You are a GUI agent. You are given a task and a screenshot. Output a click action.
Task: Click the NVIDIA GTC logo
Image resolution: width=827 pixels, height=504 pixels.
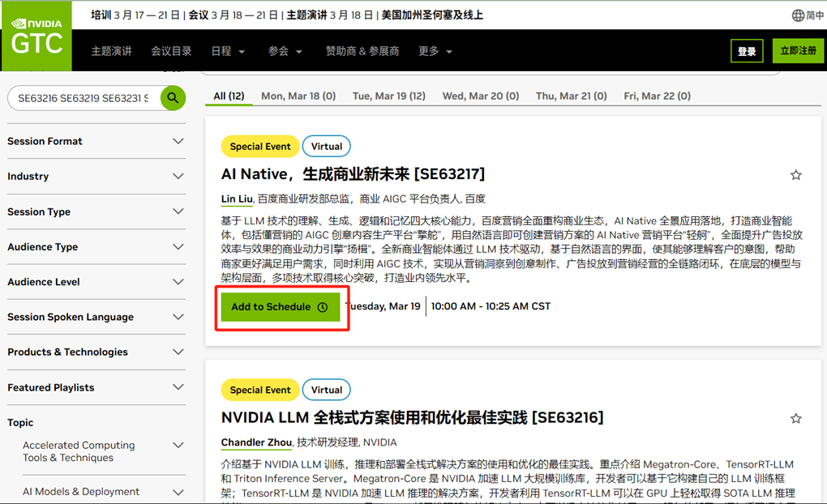(x=36, y=36)
